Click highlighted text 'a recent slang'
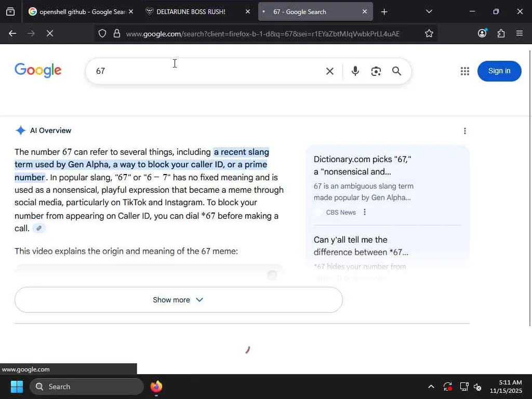Image resolution: width=532 pixels, height=399 pixels. tap(241, 152)
